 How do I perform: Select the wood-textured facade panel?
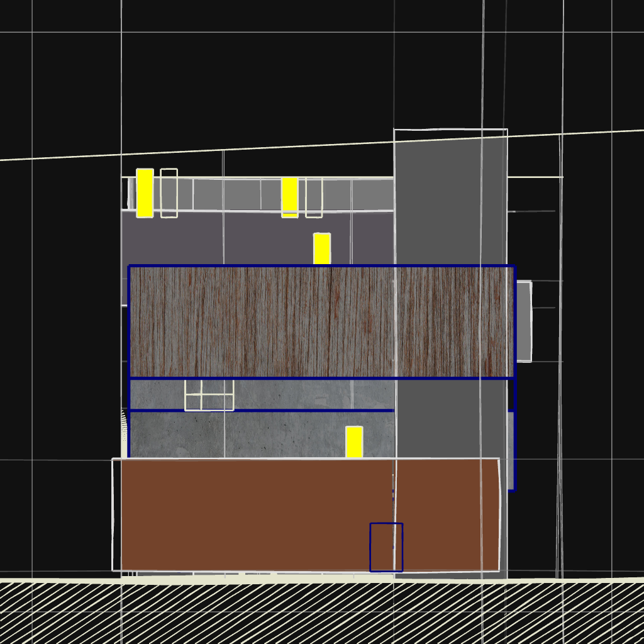coord(321,321)
